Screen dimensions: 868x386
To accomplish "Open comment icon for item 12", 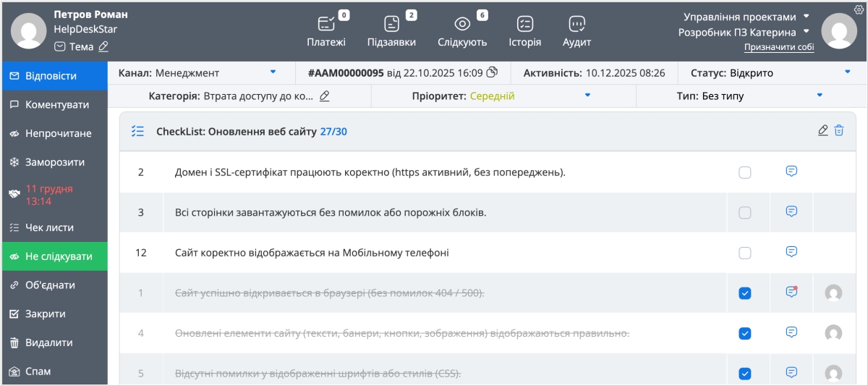I will coord(791,252).
